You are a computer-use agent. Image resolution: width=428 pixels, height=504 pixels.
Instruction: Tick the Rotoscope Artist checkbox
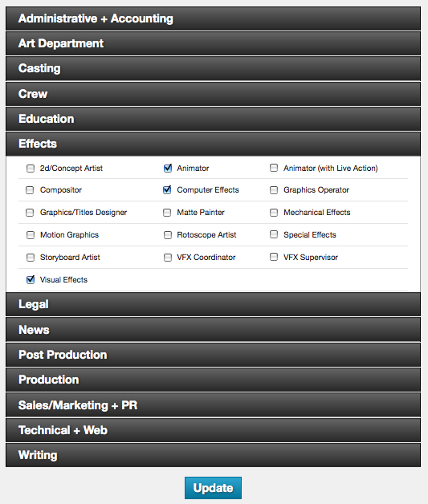(168, 235)
